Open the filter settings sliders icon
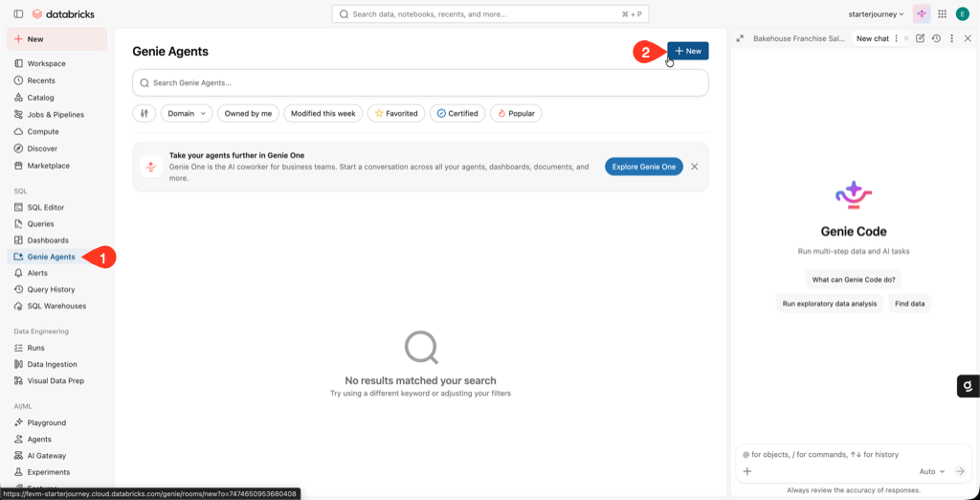 (x=145, y=113)
